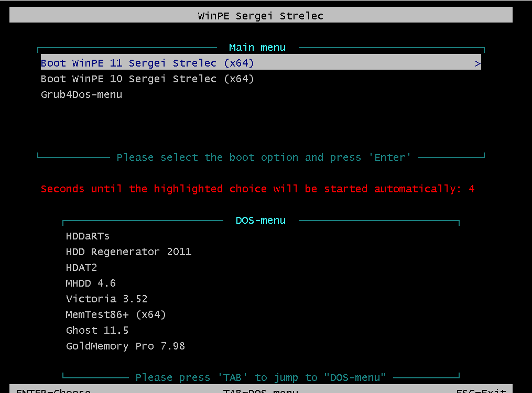Click the WinPE Sergei Strelec title bar
The image size is (532, 393).
pyautogui.click(x=261, y=16)
